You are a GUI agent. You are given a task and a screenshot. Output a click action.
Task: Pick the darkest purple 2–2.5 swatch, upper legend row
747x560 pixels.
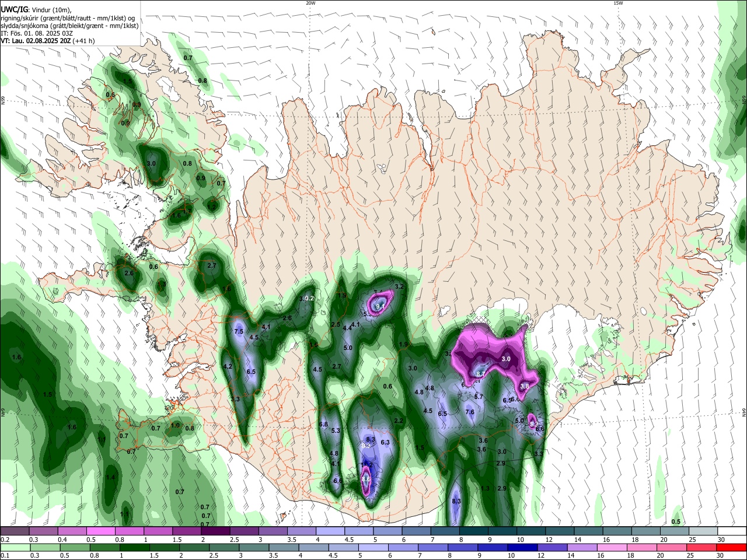click(x=215, y=531)
